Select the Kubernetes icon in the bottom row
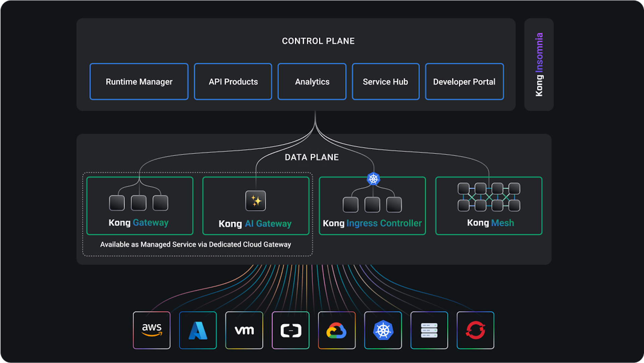The image size is (644, 363). pyautogui.click(x=383, y=330)
